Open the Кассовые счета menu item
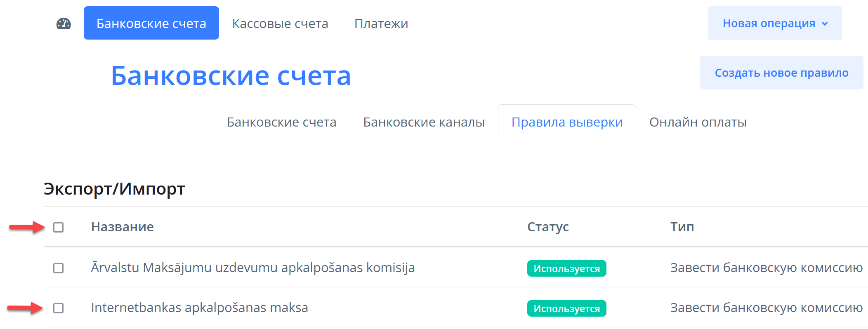This screenshot has width=868, height=329. tap(280, 23)
